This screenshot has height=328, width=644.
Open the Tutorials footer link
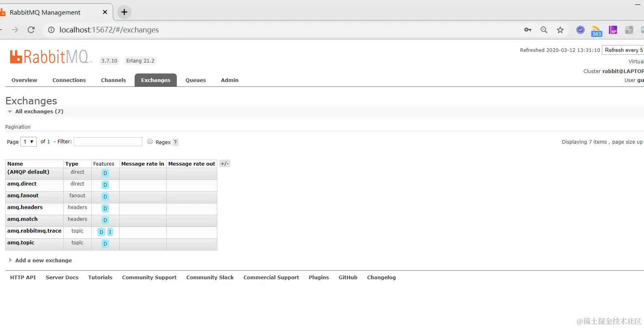pos(100,277)
